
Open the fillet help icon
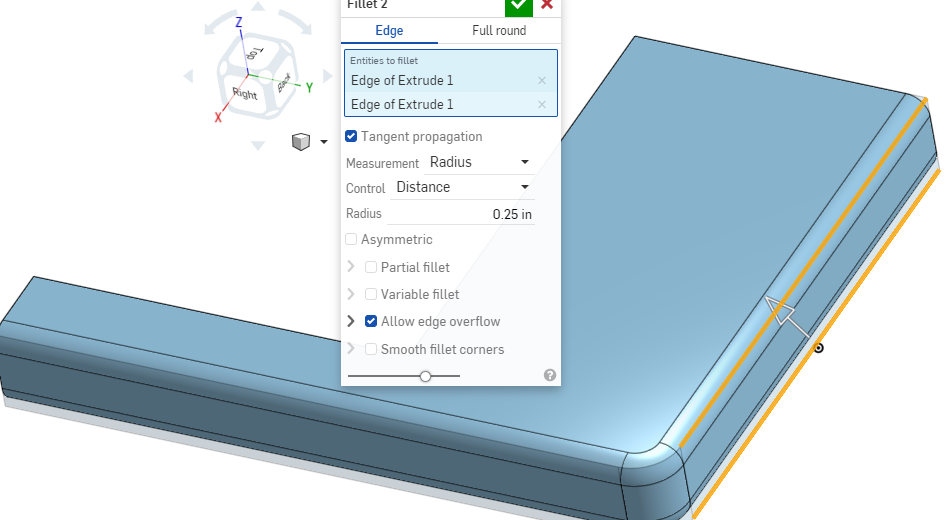(x=550, y=375)
